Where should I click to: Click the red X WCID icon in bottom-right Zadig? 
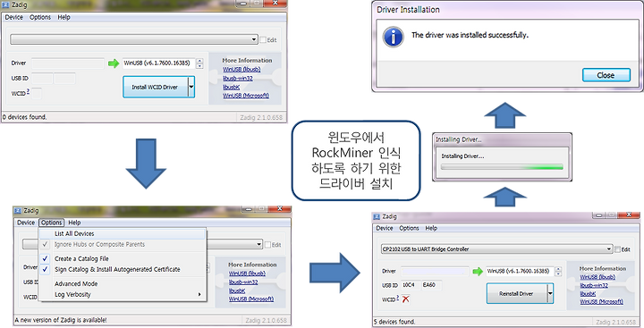click(x=406, y=299)
